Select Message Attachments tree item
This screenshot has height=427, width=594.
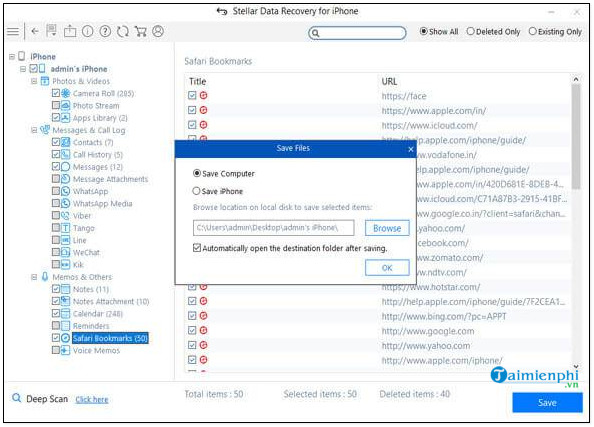pyautogui.click(x=110, y=179)
